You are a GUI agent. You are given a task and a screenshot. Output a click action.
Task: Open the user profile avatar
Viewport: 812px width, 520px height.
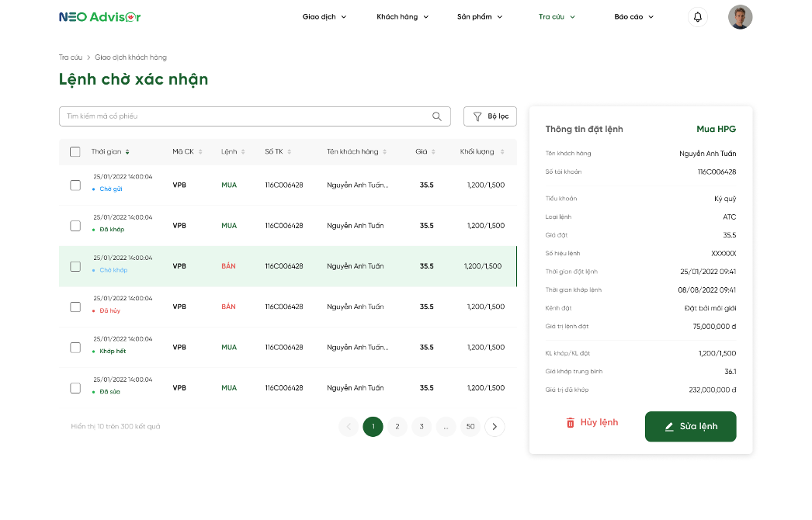740,17
